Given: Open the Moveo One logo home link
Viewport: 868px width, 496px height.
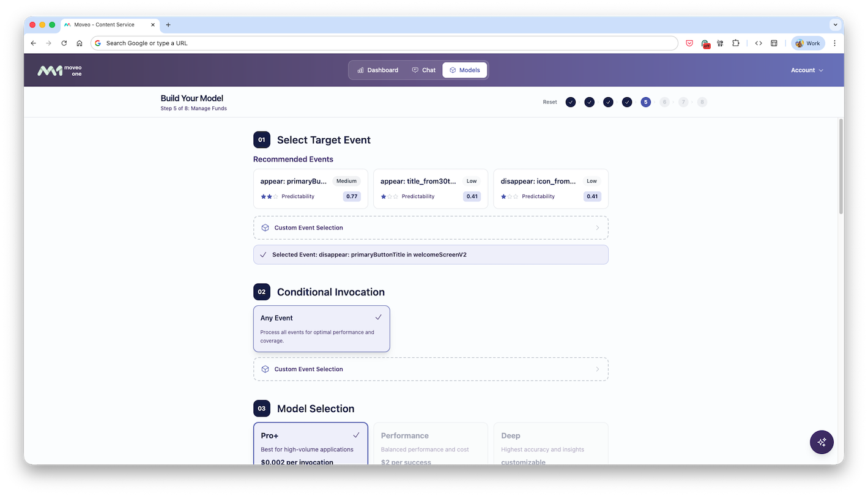Looking at the screenshot, I should pyautogui.click(x=59, y=70).
